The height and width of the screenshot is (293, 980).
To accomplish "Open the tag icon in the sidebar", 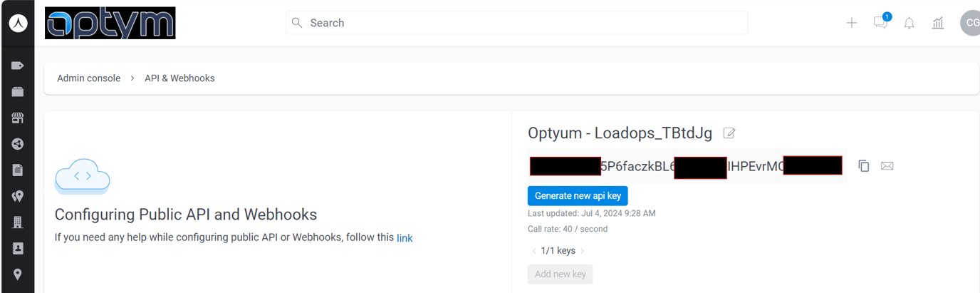I will click(x=18, y=66).
